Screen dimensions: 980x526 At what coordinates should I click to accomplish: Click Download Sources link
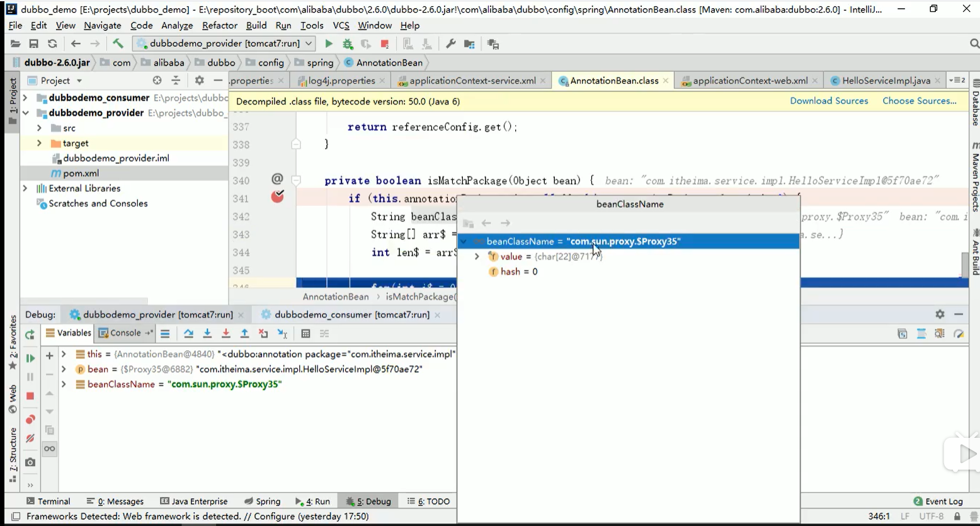pos(829,101)
